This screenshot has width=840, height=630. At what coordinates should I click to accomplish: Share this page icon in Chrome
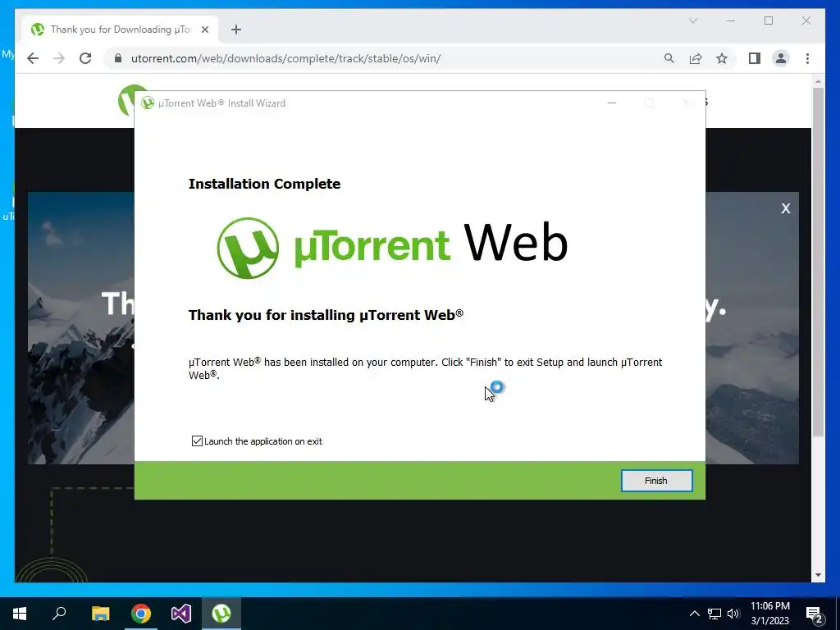click(x=696, y=58)
